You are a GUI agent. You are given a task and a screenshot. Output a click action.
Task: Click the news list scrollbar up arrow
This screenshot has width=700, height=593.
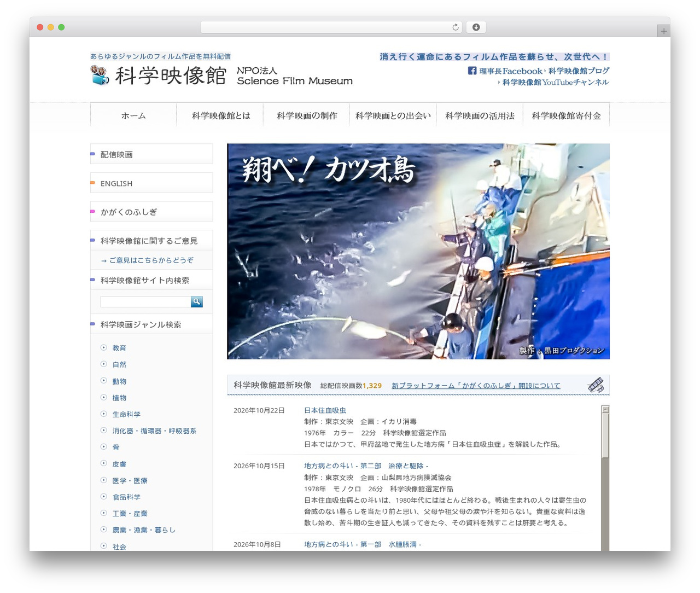(605, 409)
